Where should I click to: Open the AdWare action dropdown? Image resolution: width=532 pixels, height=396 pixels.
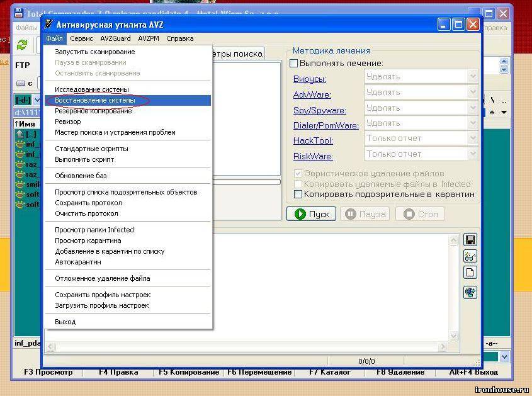tap(473, 93)
